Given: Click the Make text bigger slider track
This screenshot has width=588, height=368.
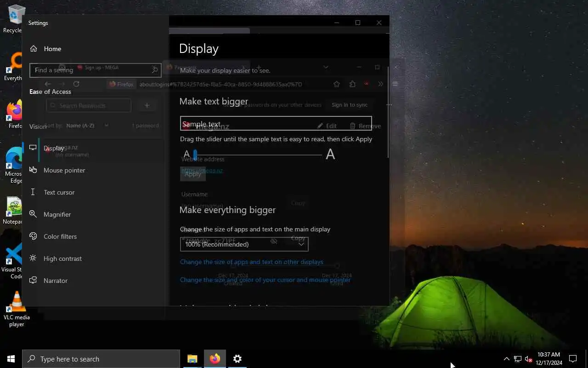Looking at the screenshot, I should [257, 155].
